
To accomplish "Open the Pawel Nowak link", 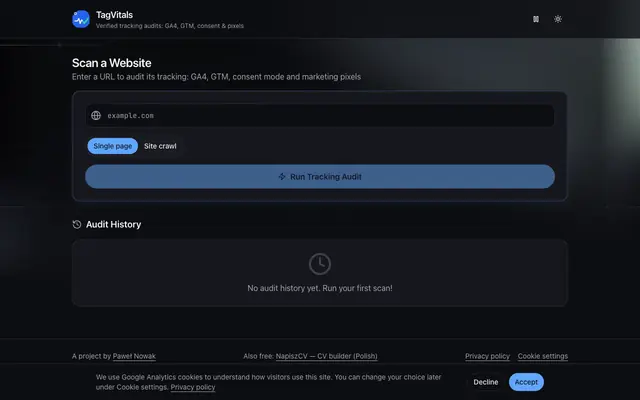I will click(x=134, y=356).
